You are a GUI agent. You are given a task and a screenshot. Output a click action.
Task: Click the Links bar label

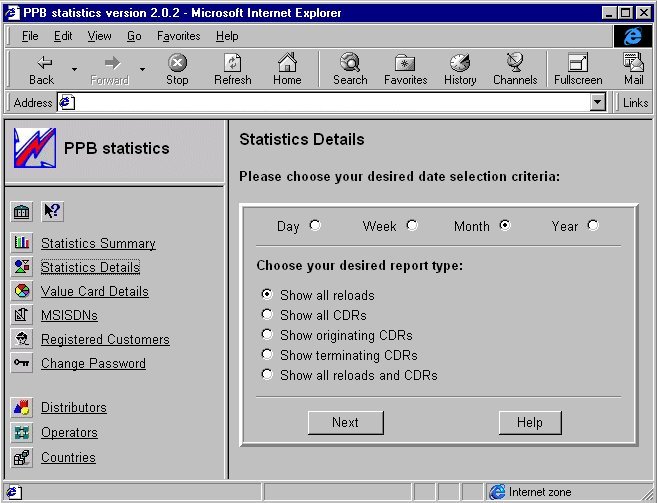(635, 103)
